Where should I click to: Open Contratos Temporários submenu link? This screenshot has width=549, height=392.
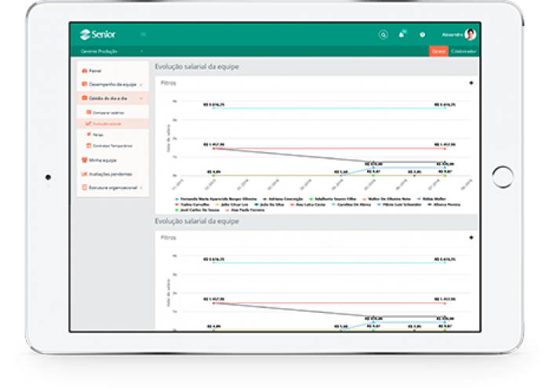(111, 146)
